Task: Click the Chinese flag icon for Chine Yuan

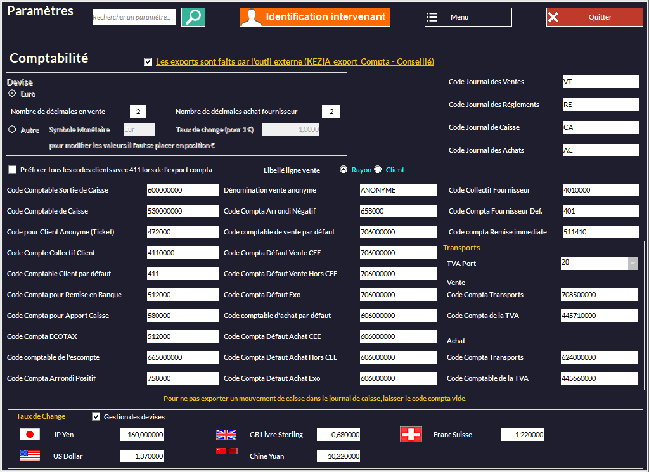Action: (227, 454)
